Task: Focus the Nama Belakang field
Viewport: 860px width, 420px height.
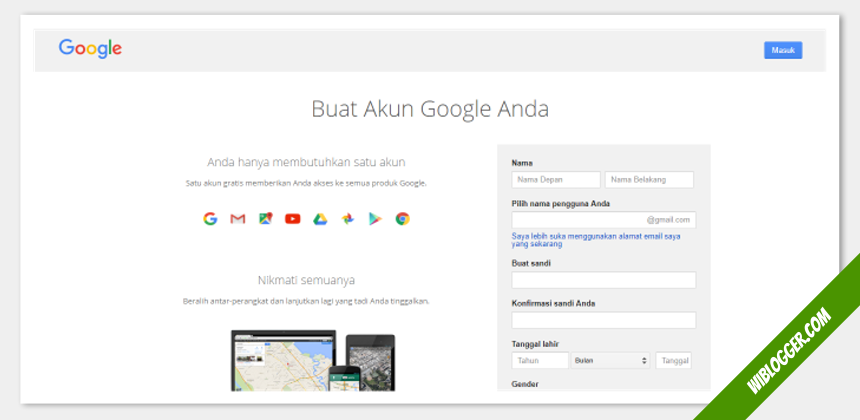Action: point(649,180)
